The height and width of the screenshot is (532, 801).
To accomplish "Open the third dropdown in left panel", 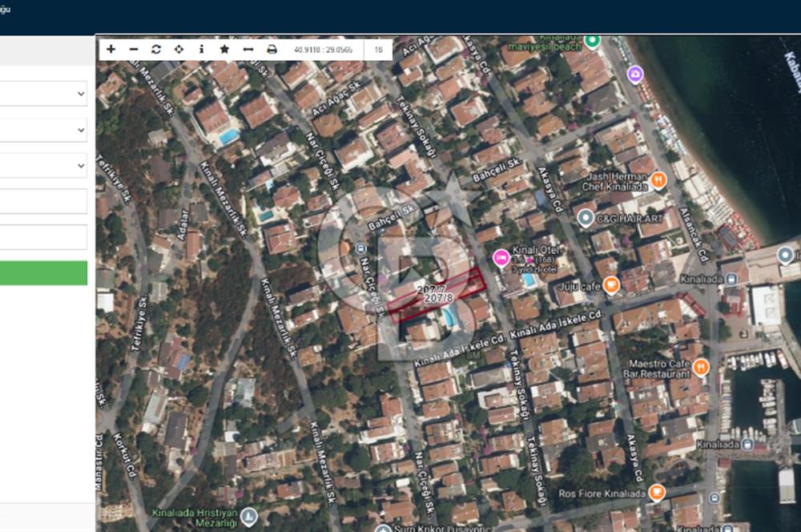I will click(x=43, y=166).
